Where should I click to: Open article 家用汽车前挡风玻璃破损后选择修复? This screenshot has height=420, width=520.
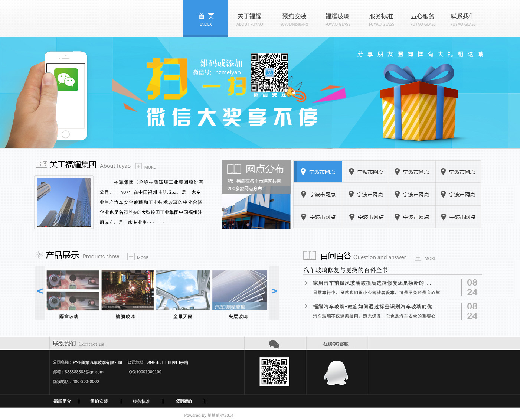[372, 283]
